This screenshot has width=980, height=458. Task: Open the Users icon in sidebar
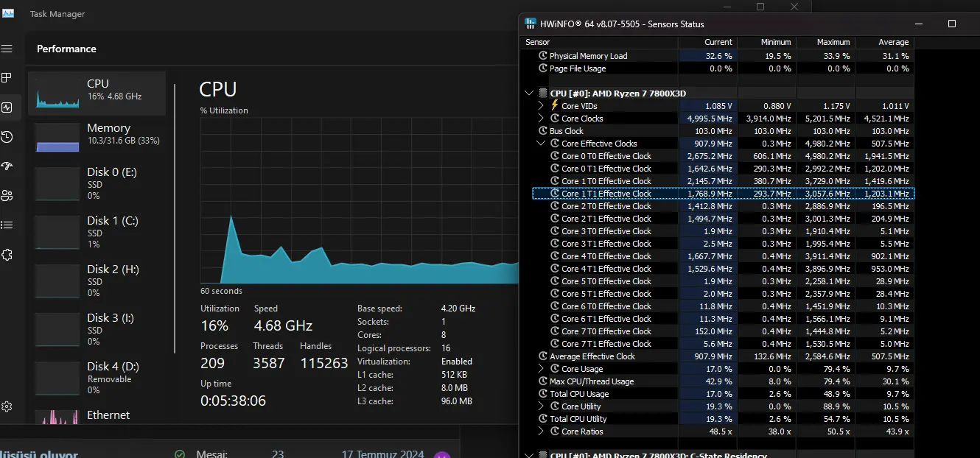pyautogui.click(x=7, y=196)
